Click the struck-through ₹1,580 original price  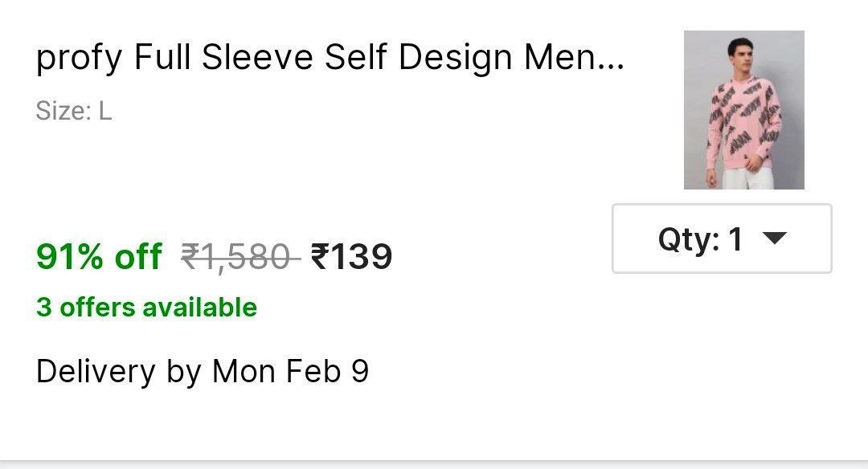[x=240, y=257]
